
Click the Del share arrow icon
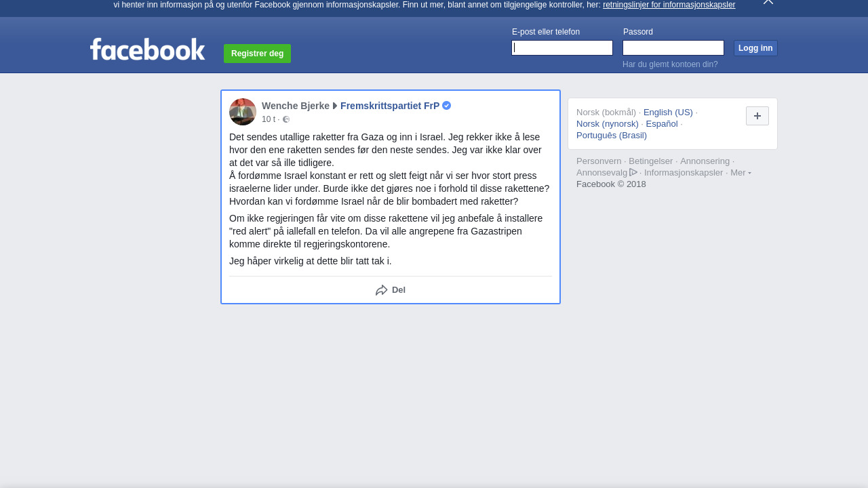[x=382, y=290]
